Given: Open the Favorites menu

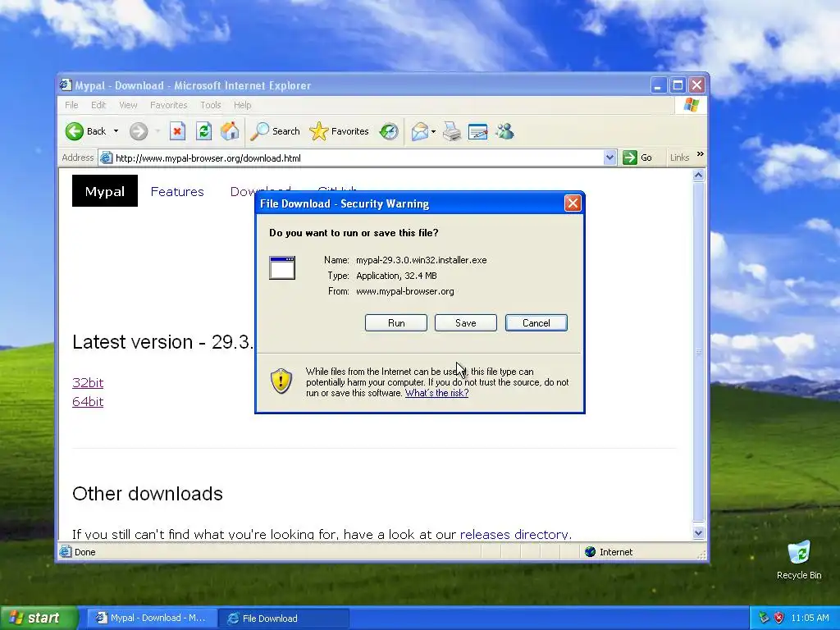Looking at the screenshot, I should coord(169,105).
